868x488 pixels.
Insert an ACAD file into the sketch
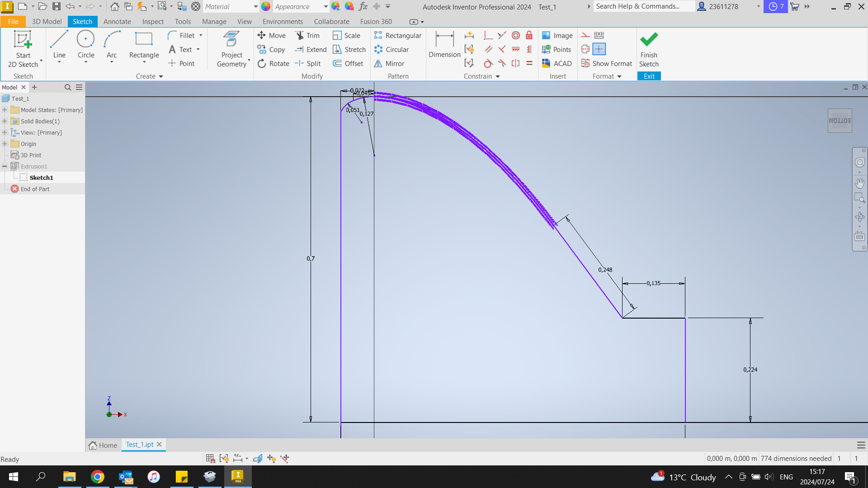[557, 63]
